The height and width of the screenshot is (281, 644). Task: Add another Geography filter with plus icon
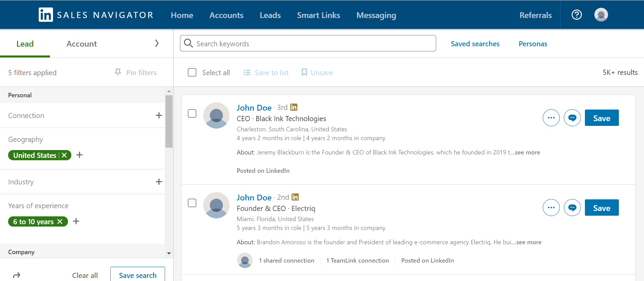point(79,155)
